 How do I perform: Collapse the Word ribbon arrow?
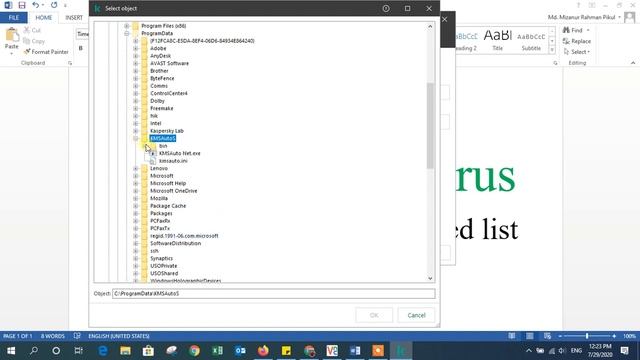coord(633,63)
